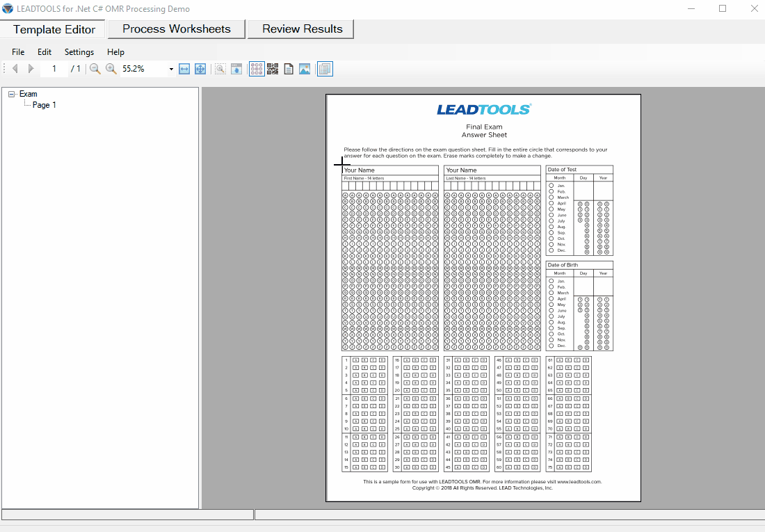
Task: Zoom in on the template
Action: tap(111, 68)
